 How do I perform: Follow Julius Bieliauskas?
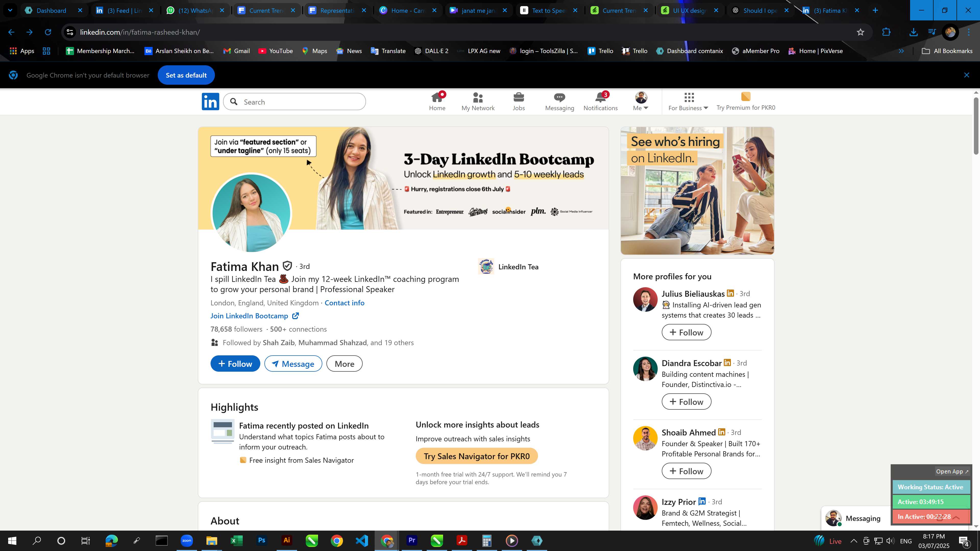coord(686,332)
